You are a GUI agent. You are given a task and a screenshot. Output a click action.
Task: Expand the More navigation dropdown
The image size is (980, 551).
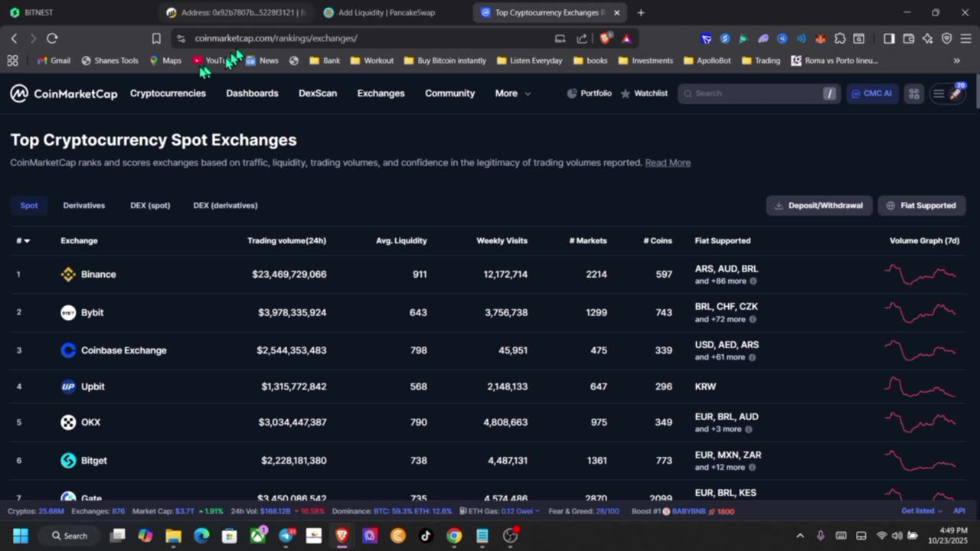[513, 93]
